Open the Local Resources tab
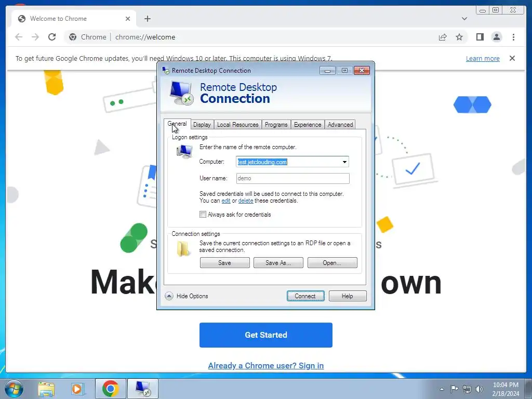This screenshot has height=399, width=532. click(237, 125)
